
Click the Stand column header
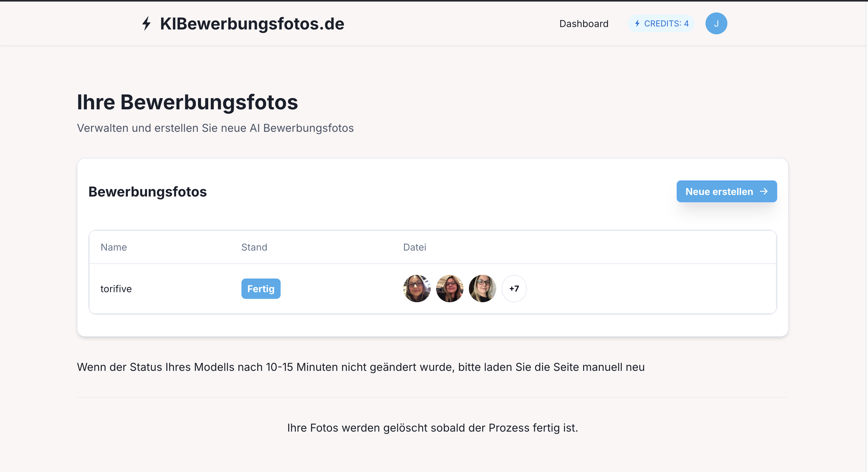254,247
